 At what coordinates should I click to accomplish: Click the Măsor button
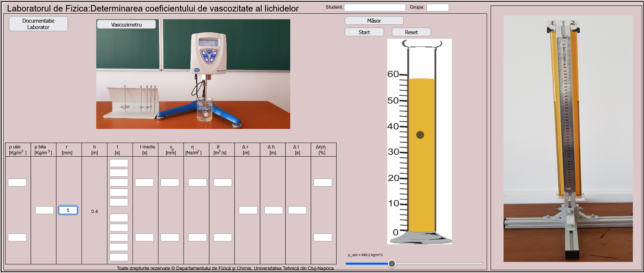coord(374,21)
